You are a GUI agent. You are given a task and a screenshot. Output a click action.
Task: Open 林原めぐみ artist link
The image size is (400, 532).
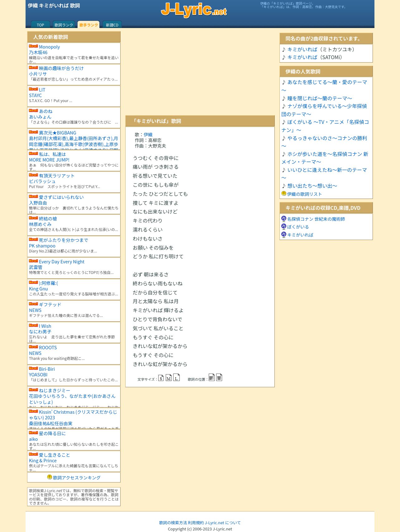(40, 224)
